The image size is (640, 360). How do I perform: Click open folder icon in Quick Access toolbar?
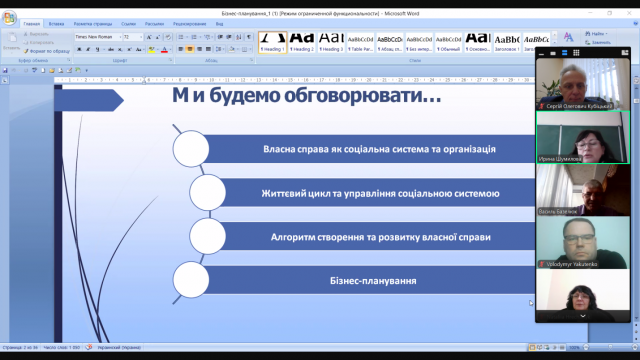52,70
